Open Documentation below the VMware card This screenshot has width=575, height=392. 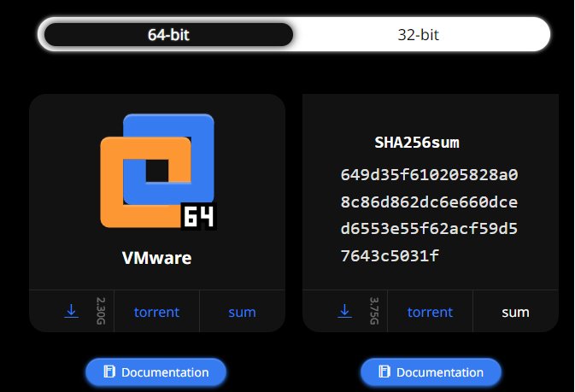(155, 372)
